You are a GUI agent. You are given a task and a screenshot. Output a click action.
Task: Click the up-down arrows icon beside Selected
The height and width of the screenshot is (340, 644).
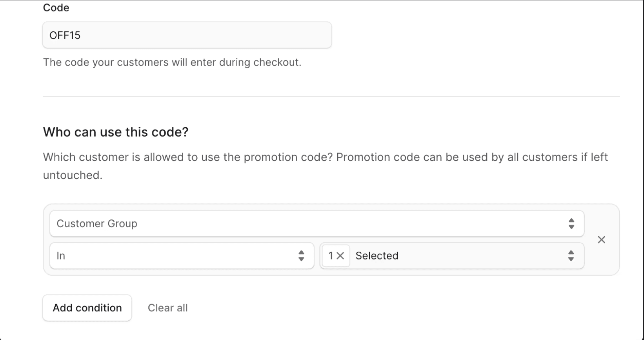coord(571,256)
